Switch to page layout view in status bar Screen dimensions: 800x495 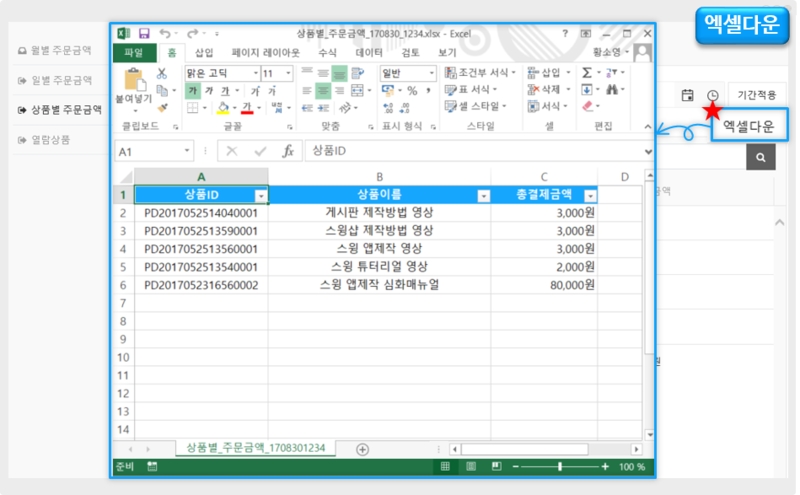pyautogui.click(x=469, y=467)
